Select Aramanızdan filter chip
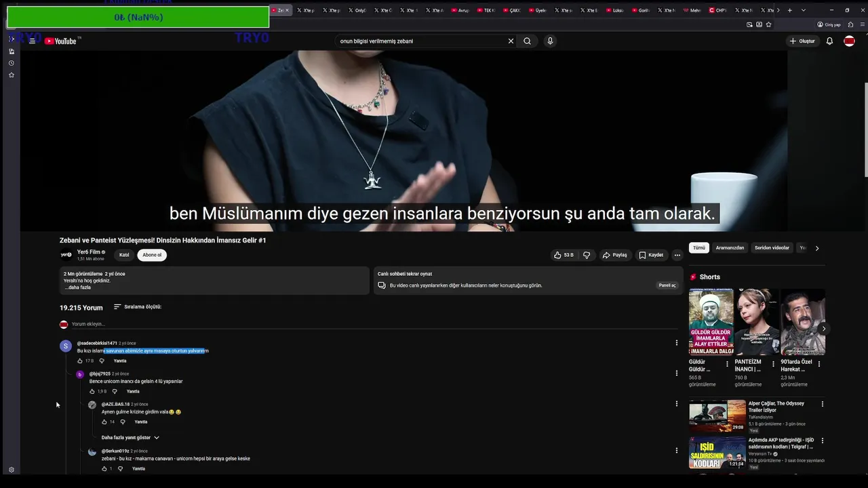 click(x=730, y=248)
